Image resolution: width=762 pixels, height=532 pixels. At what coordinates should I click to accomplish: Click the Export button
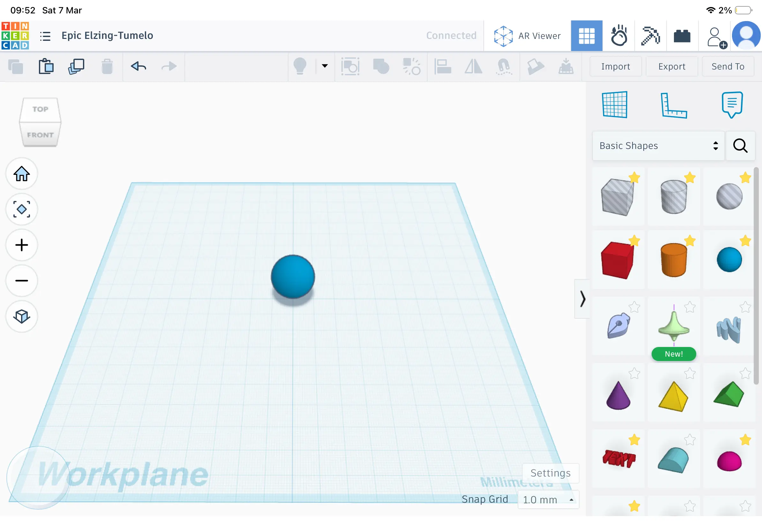coord(672,67)
